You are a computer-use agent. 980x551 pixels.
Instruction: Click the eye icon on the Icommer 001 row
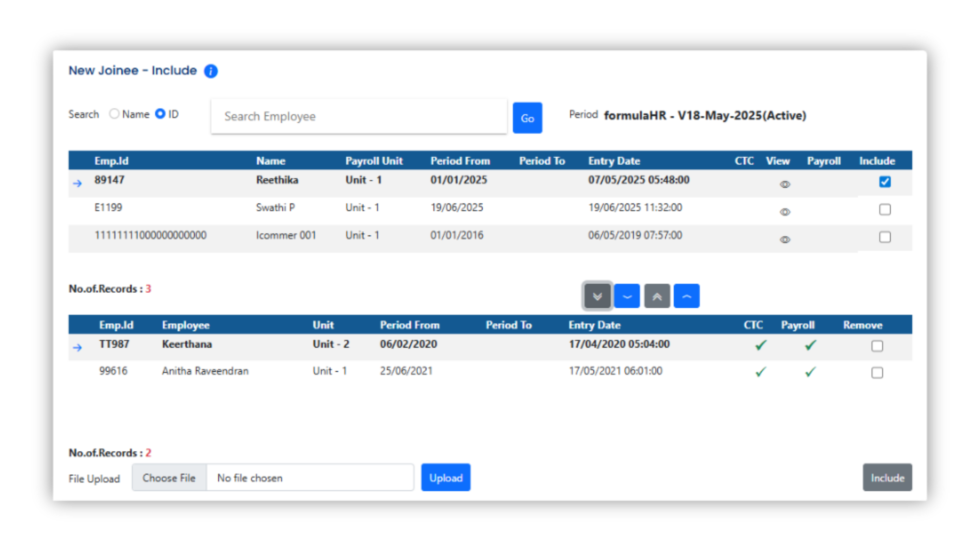click(785, 239)
